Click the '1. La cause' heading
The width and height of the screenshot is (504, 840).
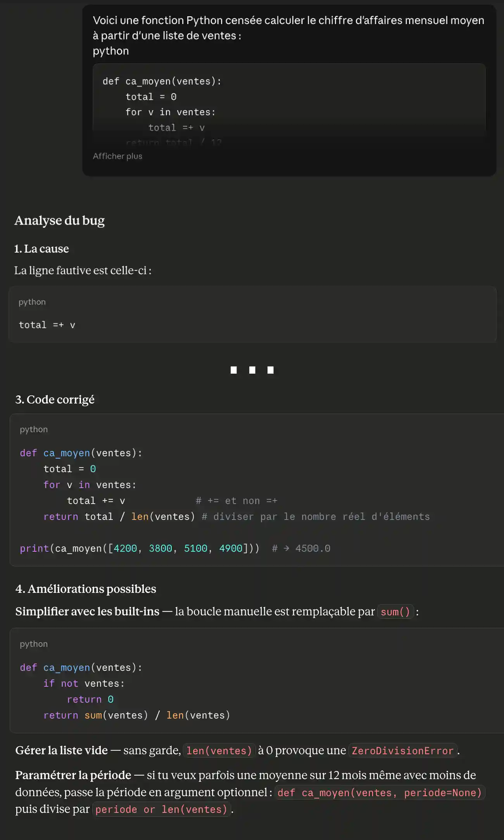41,249
